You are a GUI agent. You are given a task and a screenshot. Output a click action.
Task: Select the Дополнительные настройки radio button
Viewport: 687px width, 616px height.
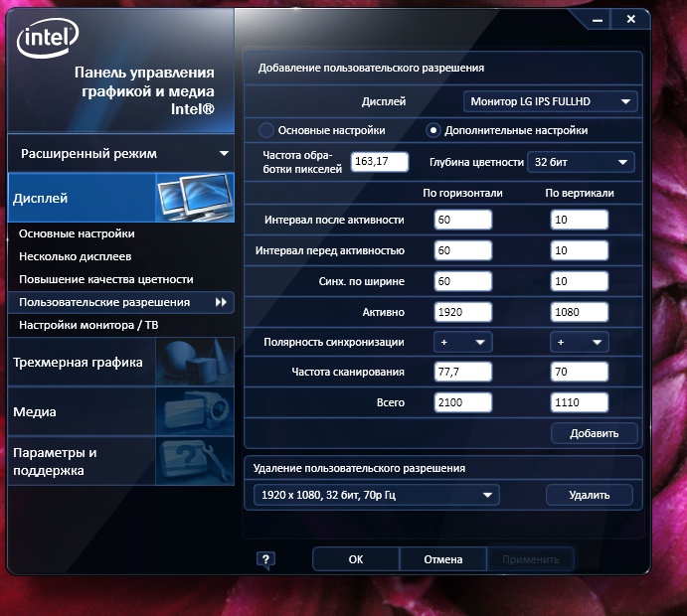tap(432, 130)
